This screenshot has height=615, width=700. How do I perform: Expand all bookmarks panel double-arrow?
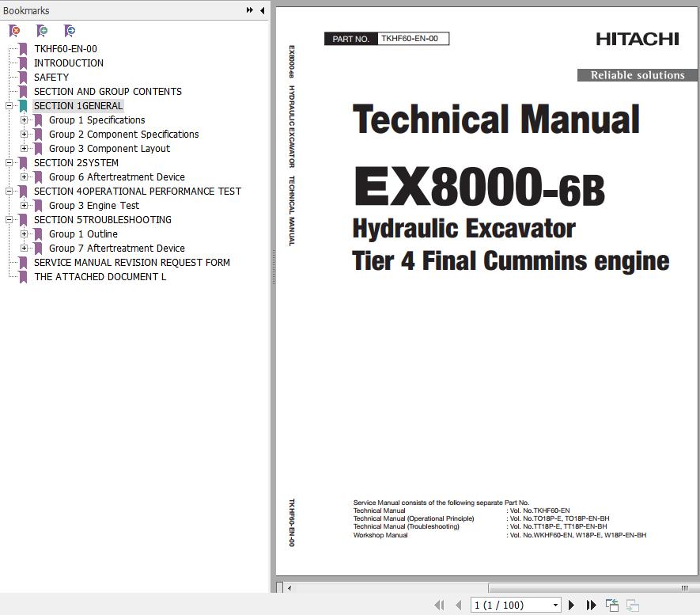click(x=250, y=9)
